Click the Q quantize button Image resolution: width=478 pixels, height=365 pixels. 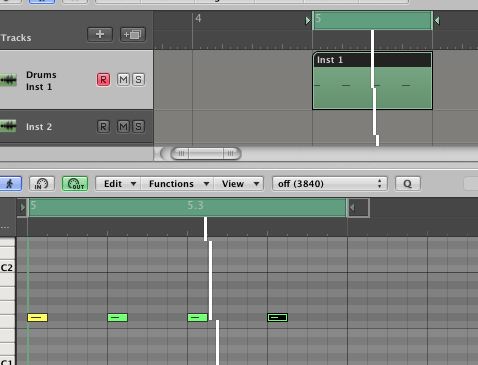pos(408,184)
